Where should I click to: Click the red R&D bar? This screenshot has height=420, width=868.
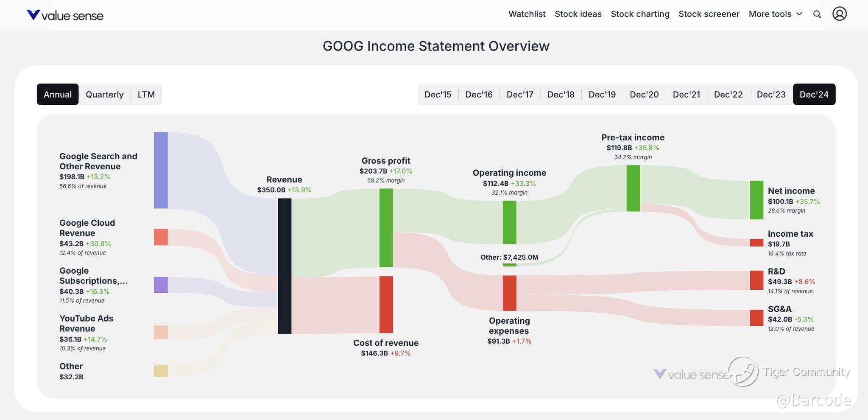pyautogui.click(x=756, y=280)
